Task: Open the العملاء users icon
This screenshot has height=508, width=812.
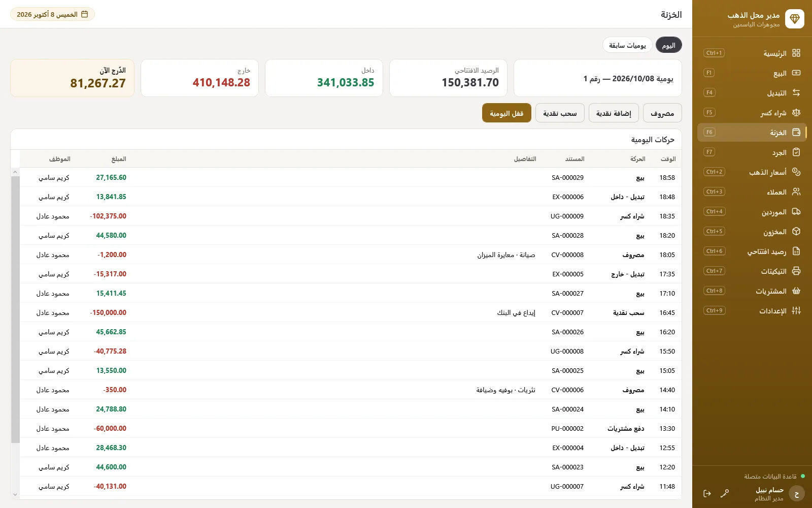Action: click(x=796, y=192)
